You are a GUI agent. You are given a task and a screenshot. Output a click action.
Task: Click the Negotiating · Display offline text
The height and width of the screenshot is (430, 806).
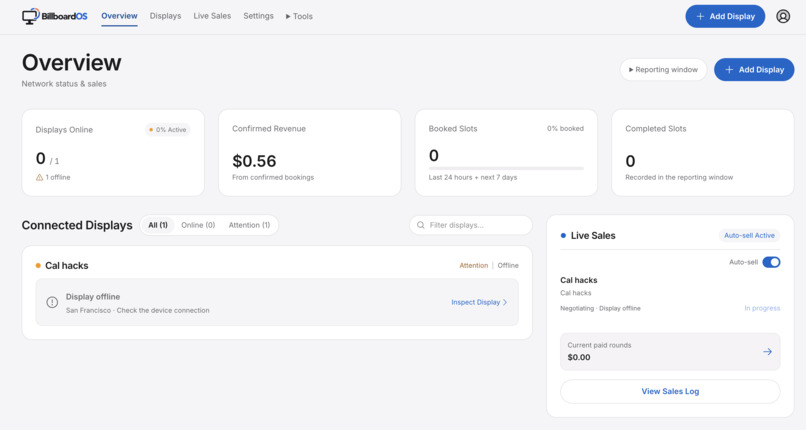(x=600, y=308)
